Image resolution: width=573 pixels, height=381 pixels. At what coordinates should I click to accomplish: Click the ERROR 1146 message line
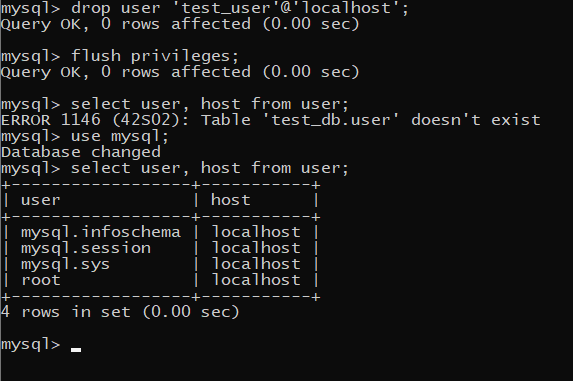pos(271,120)
